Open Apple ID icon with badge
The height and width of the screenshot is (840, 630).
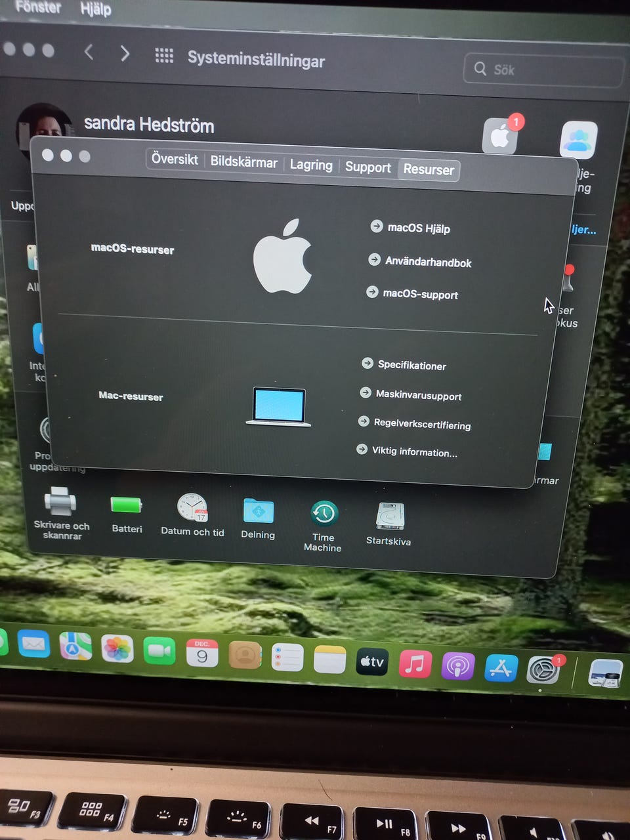501,136
